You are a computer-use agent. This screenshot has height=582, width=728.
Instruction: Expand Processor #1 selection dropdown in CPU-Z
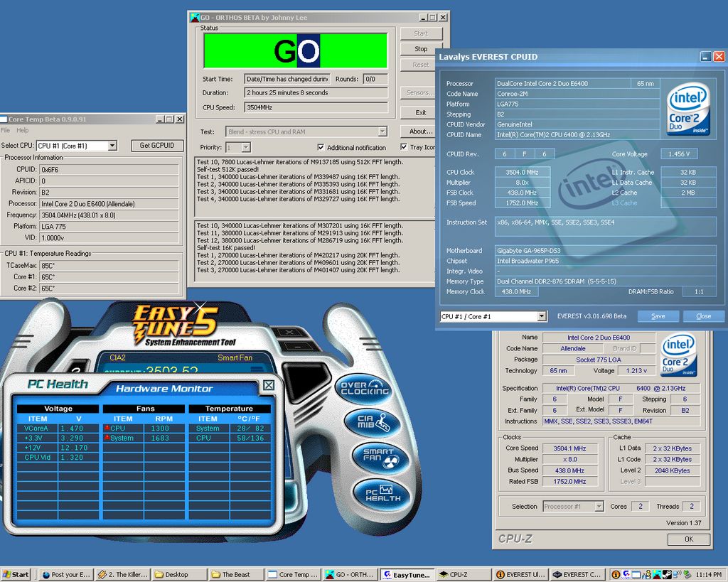click(x=599, y=507)
